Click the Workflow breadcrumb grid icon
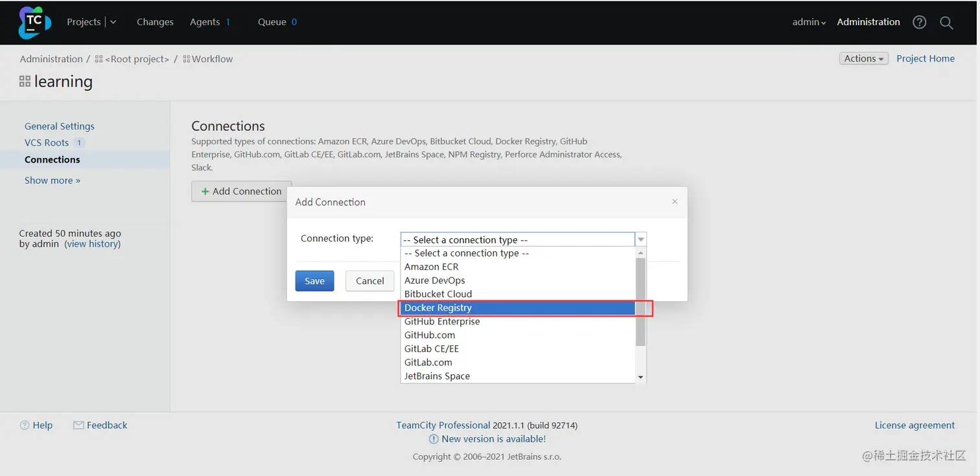Image resolution: width=980 pixels, height=476 pixels. point(187,59)
